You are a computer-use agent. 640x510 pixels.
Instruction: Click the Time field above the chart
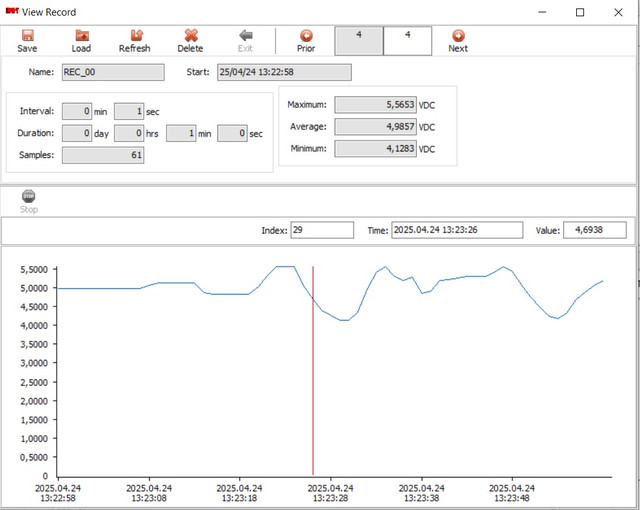coord(457,230)
